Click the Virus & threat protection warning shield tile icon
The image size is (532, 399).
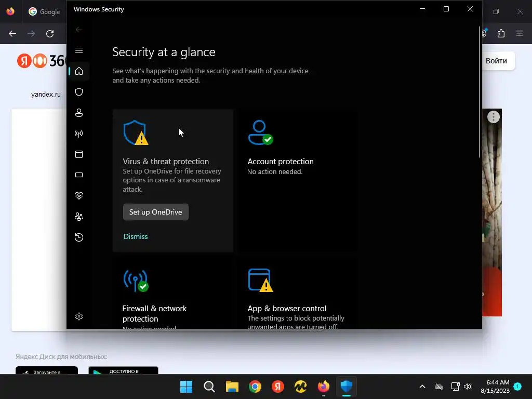tap(136, 132)
